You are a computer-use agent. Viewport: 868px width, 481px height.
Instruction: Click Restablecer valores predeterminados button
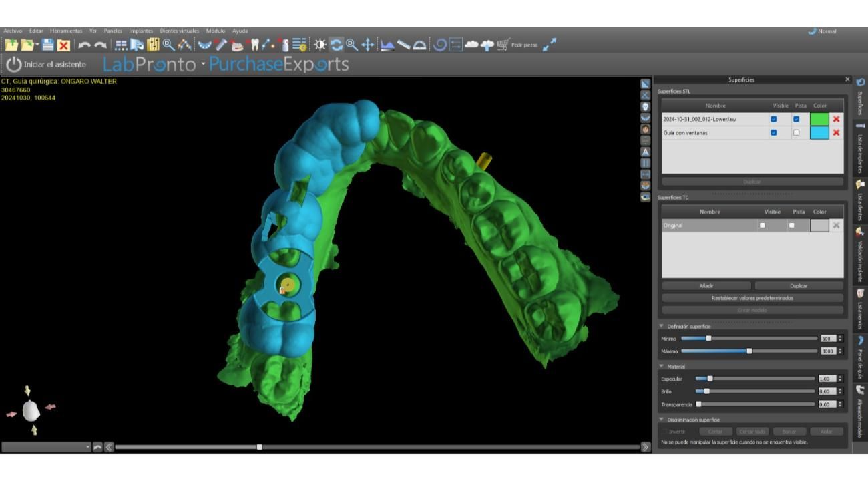click(x=752, y=298)
